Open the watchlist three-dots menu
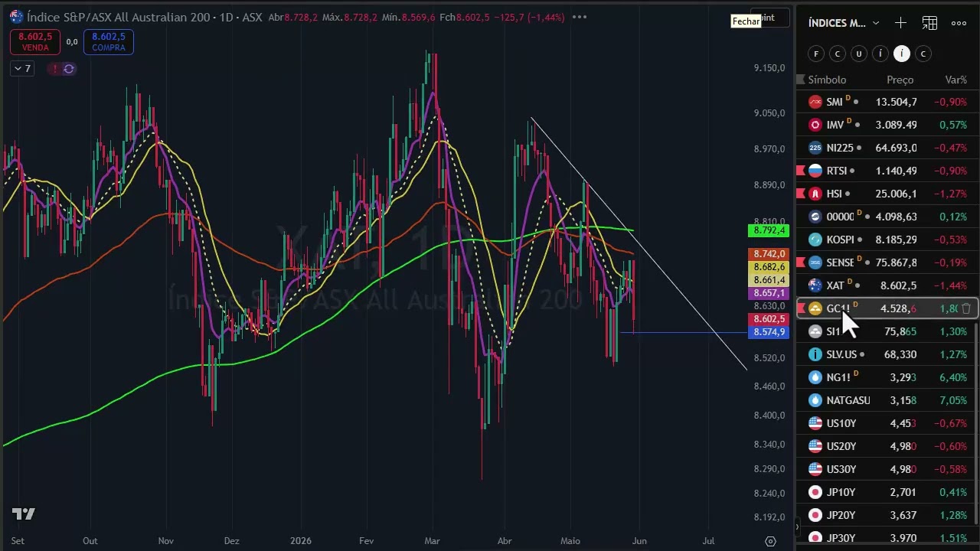 [959, 23]
